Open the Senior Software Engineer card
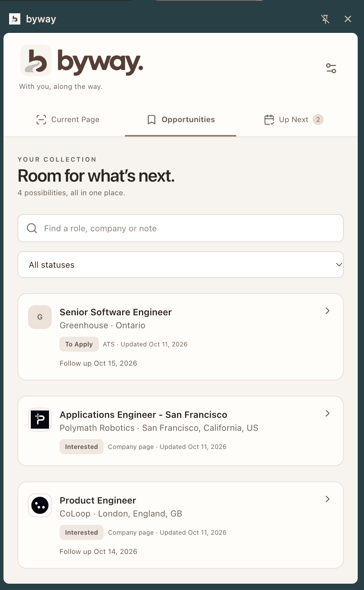364x590 pixels. point(181,337)
